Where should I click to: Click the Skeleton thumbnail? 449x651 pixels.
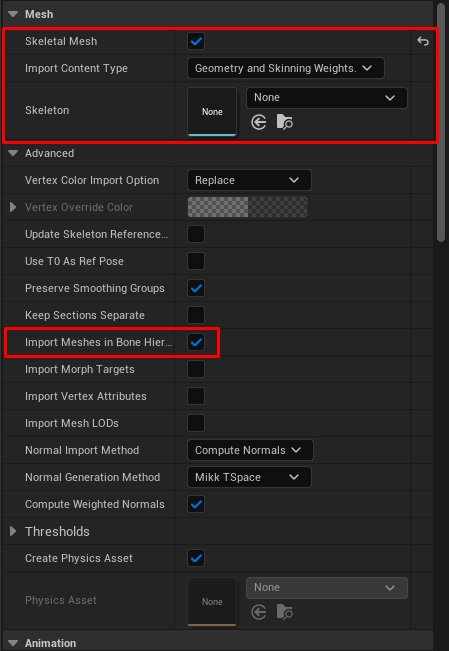[x=212, y=112]
